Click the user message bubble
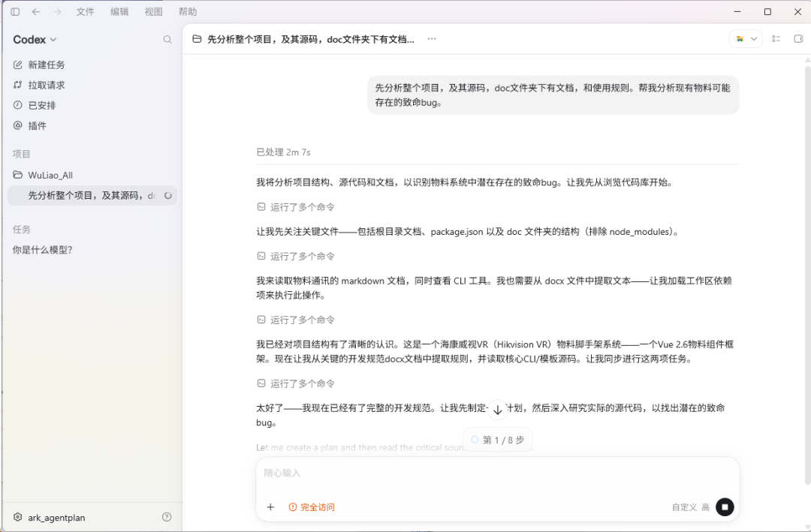 click(553, 95)
